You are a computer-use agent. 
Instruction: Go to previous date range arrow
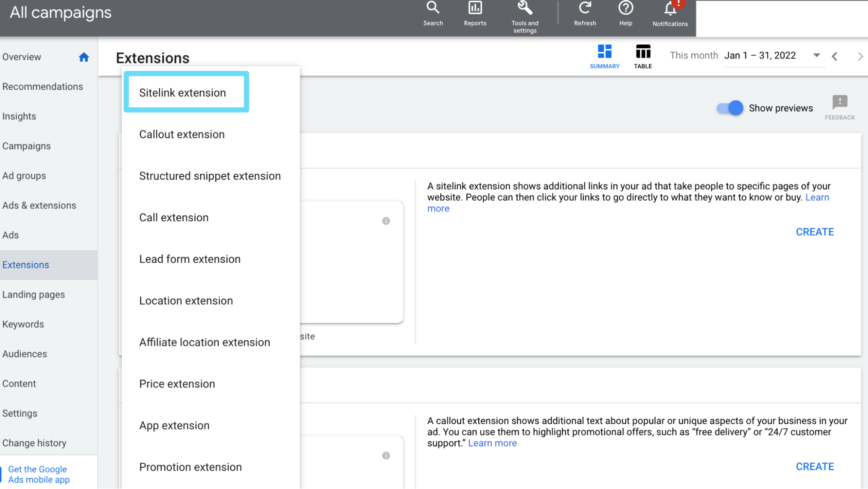[x=834, y=56]
